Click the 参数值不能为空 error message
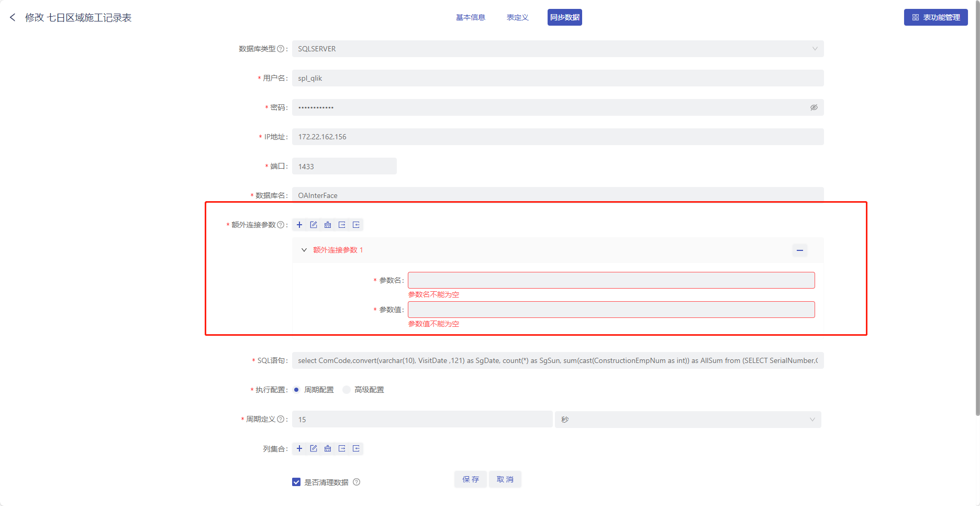 click(x=433, y=324)
